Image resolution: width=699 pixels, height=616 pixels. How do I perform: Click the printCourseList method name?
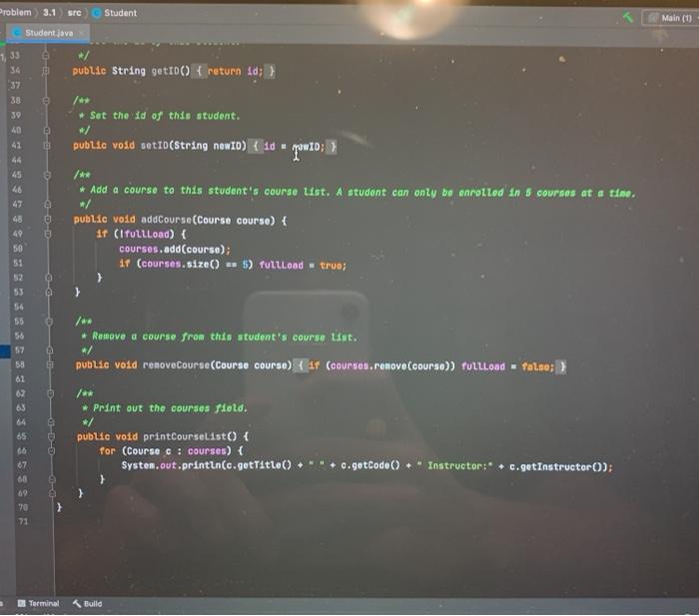[185, 436]
